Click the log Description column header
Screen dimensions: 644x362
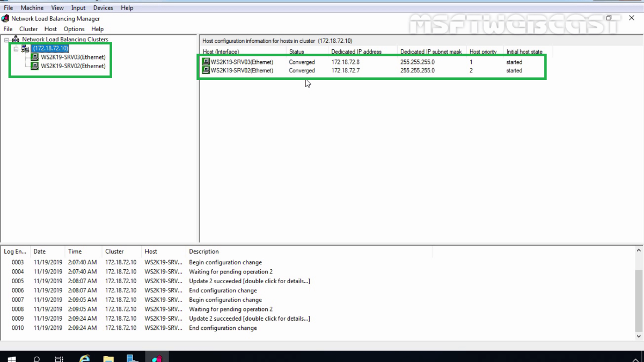point(309,252)
